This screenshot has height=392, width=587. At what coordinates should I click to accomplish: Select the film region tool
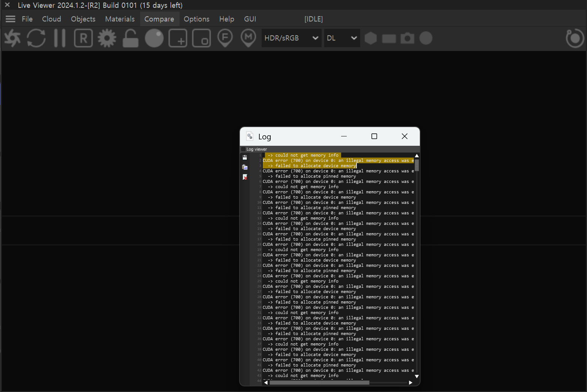coord(201,38)
